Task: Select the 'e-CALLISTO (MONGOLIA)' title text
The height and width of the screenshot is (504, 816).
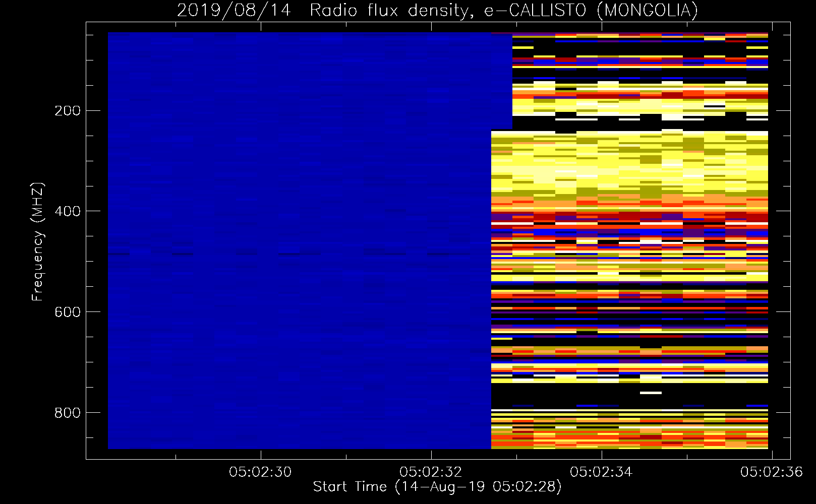Action: pyautogui.click(x=591, y=10)
